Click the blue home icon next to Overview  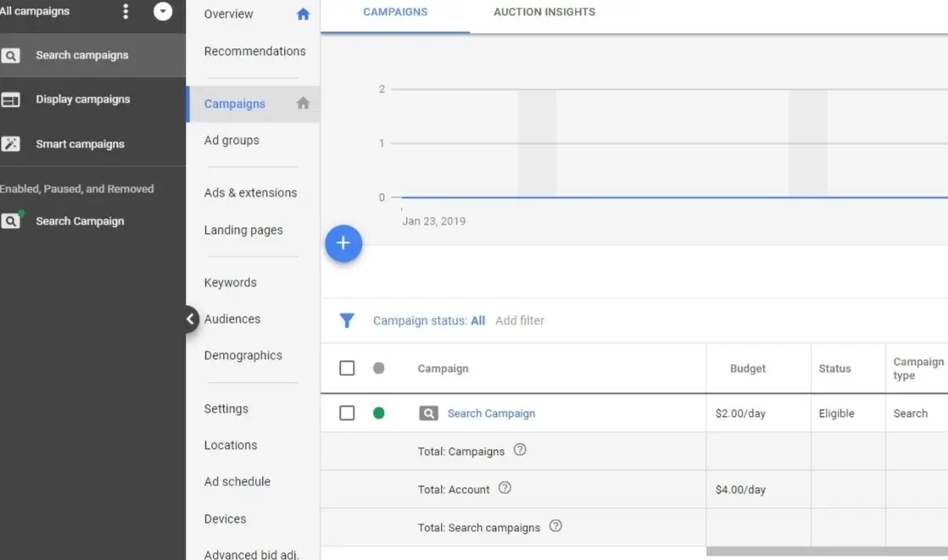click(x=303, y=14)
